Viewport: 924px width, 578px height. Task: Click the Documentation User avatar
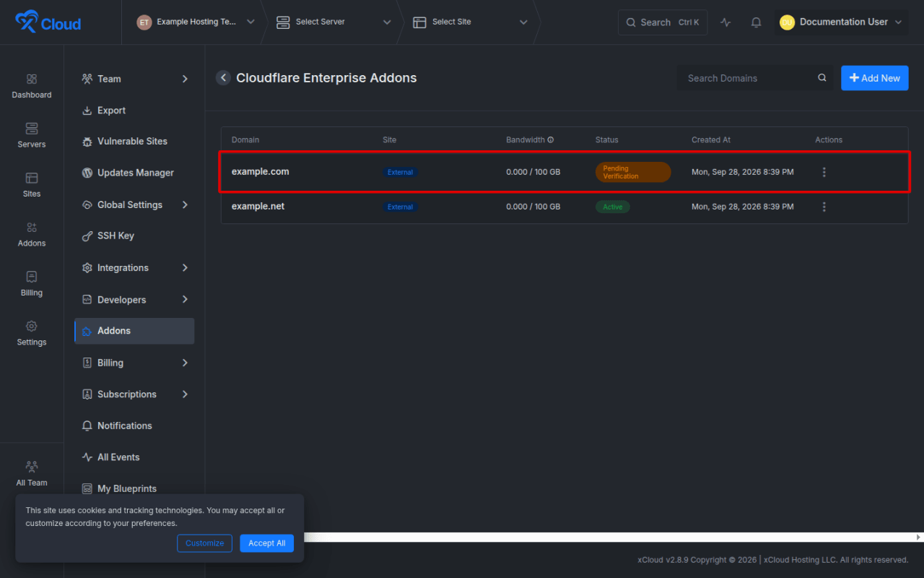787,22
